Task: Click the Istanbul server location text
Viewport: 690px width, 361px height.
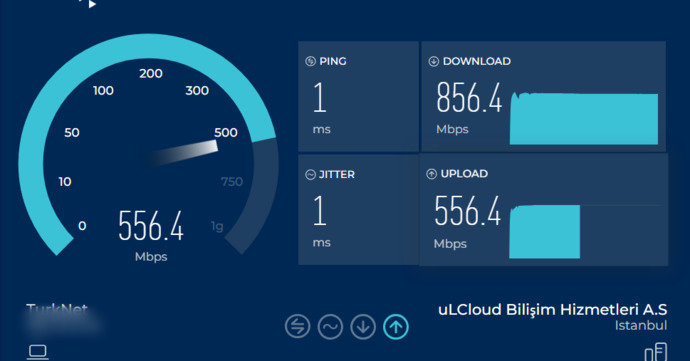Action: pos(641,325)
